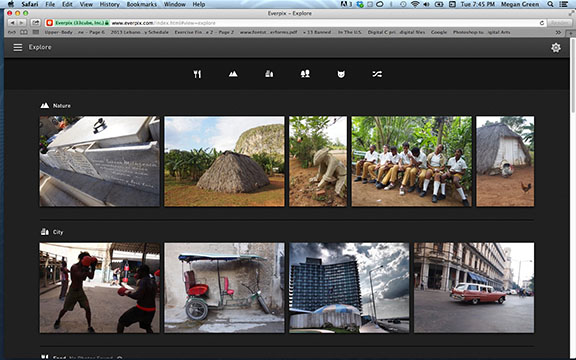Open the farmer bending down photo
576x360 pixels.
point(318,161)
